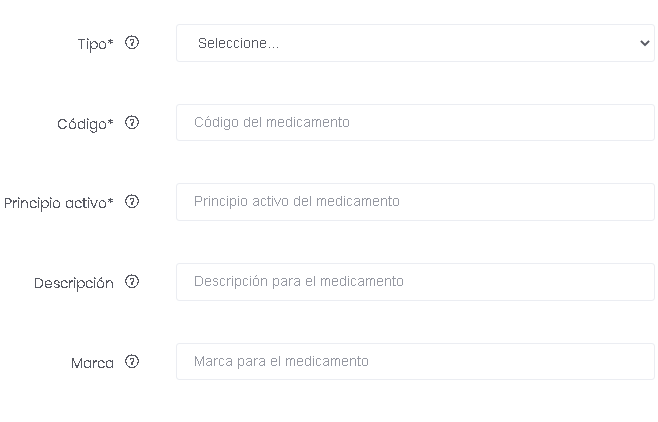
Task: Click the Principio activo* label text
Action: coord(59,203)
